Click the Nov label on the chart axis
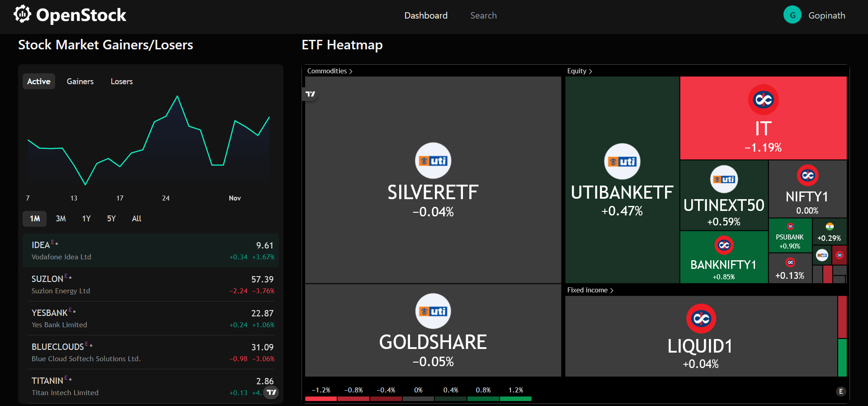868x406 pixels. point(235,198)
